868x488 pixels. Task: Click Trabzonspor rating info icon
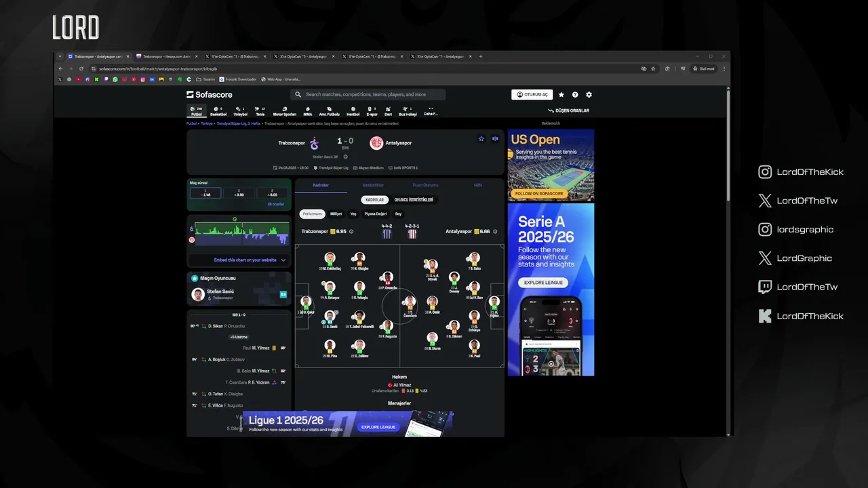[351, 232]
